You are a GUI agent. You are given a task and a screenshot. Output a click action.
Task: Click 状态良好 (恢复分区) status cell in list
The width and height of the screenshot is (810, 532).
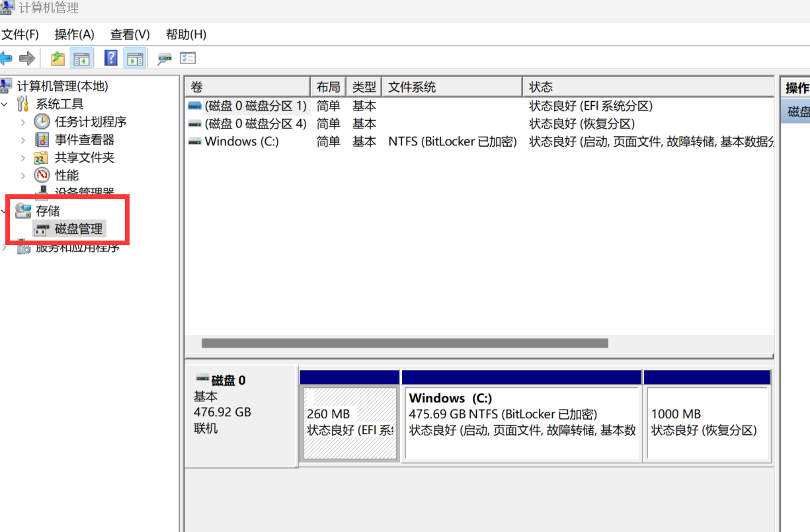click(x=582, y=124)
